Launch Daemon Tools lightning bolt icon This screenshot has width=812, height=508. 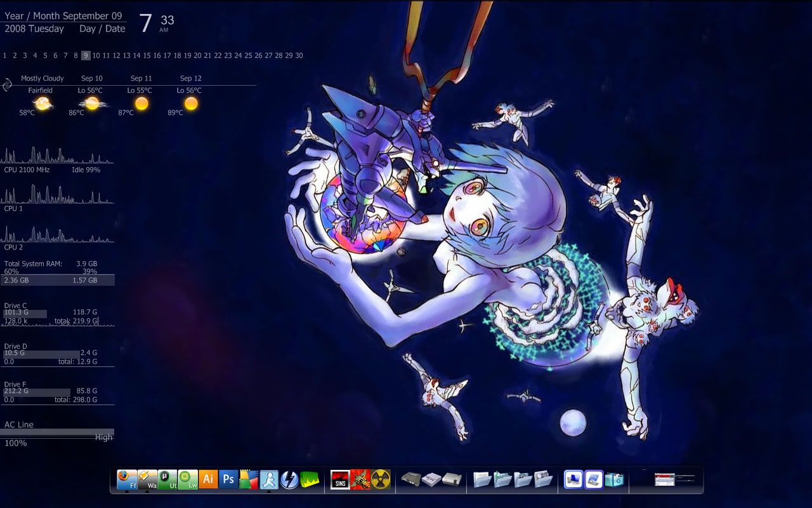point(289,479)
